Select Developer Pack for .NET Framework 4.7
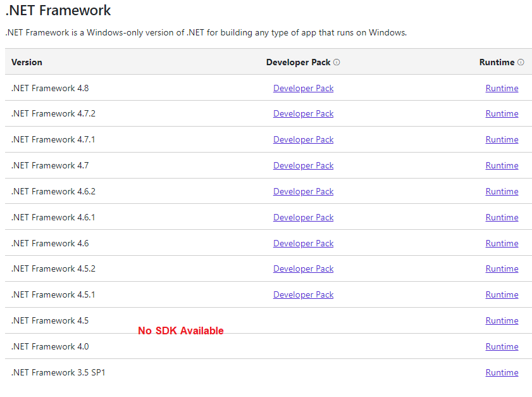532x397 pixels. (x=303, y=166)
